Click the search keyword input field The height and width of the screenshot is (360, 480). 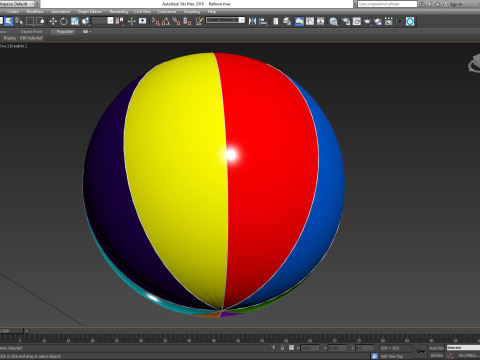pyautogui.click(x=387, y=4)
